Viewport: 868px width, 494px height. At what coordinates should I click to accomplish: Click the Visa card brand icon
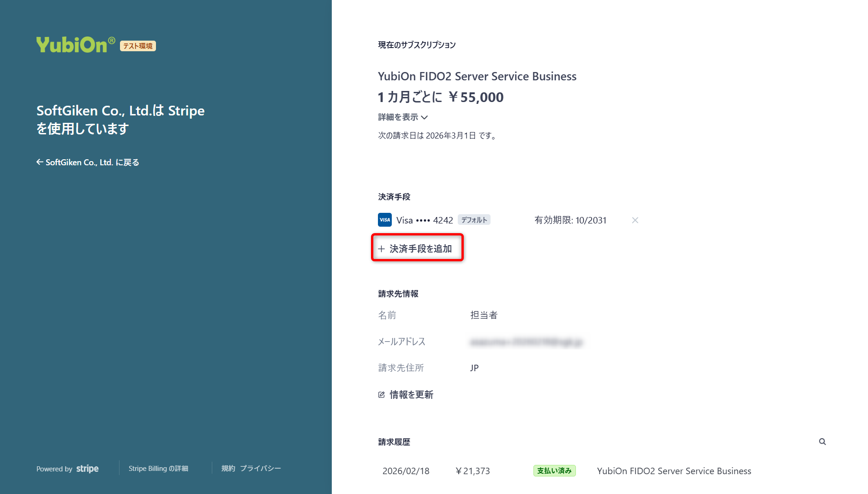(384, 220)
